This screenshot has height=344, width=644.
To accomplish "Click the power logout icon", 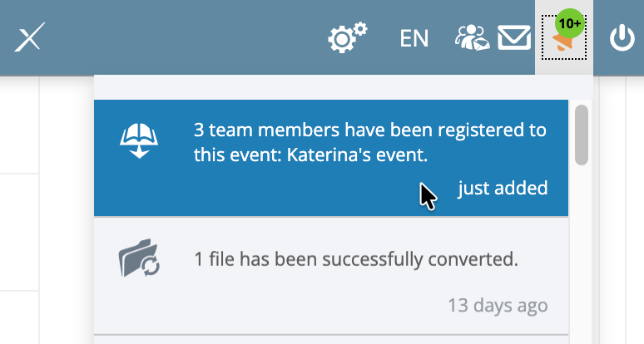I will (x=622, y=37).
